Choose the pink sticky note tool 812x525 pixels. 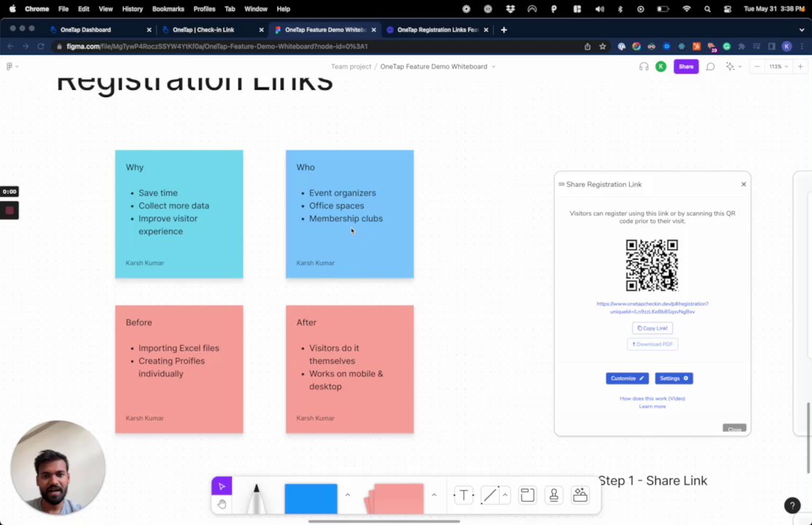395,499
